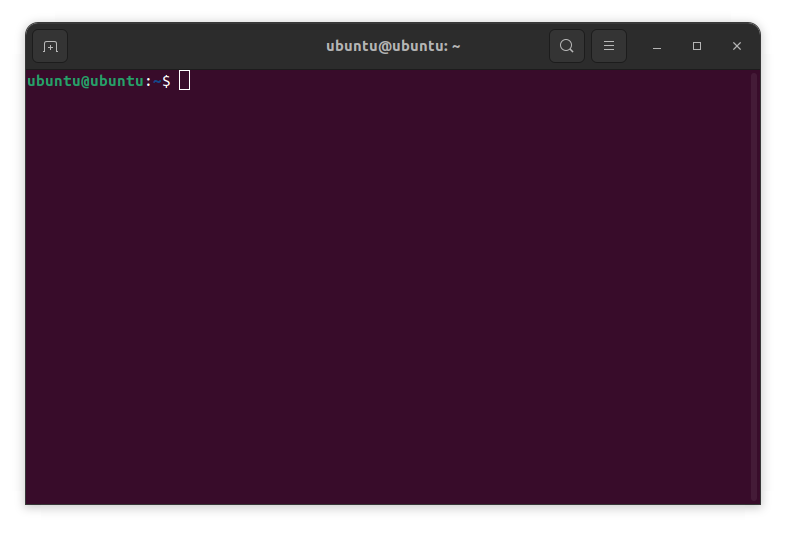Screen dimensions: 786x533
Task: Maximize the terminal window
Action: (x=697, y=46)
